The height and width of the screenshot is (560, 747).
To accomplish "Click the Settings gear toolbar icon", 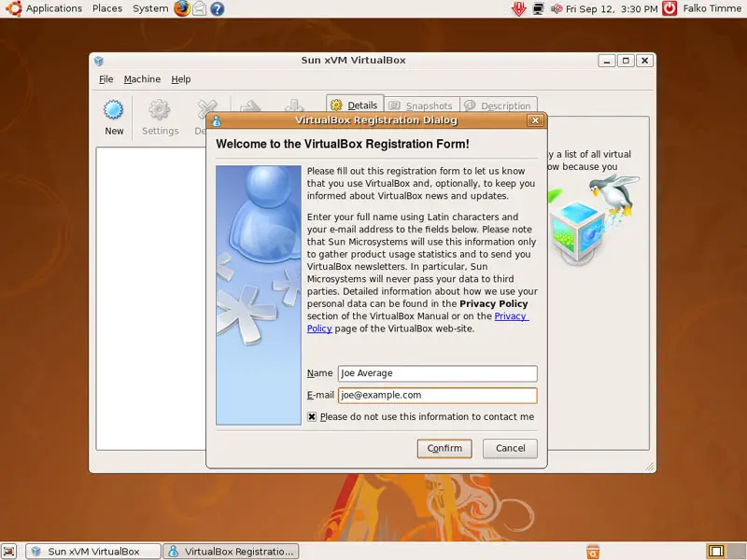I will [x=160, y=118].
